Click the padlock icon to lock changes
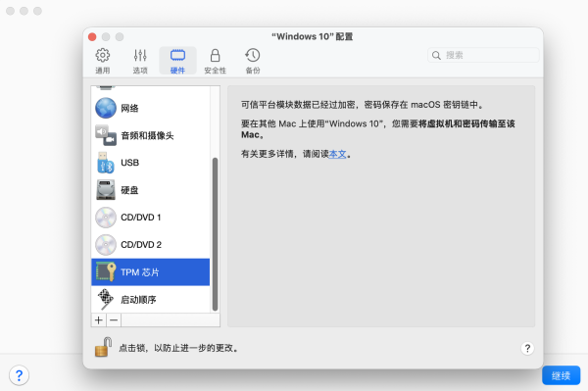The image size is (588, 391). coord(103,347)
